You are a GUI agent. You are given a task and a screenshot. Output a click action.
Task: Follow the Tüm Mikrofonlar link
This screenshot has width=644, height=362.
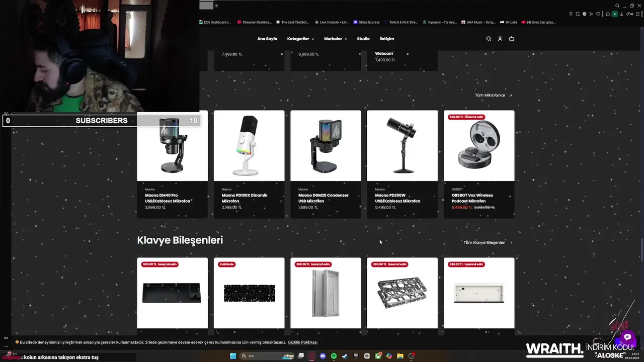[x=494, y=95]
